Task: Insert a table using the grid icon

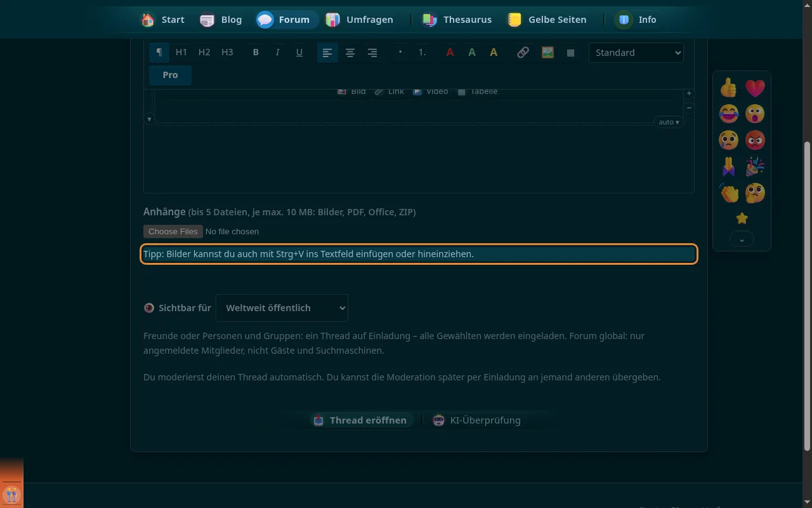Action: click(570, 53)
